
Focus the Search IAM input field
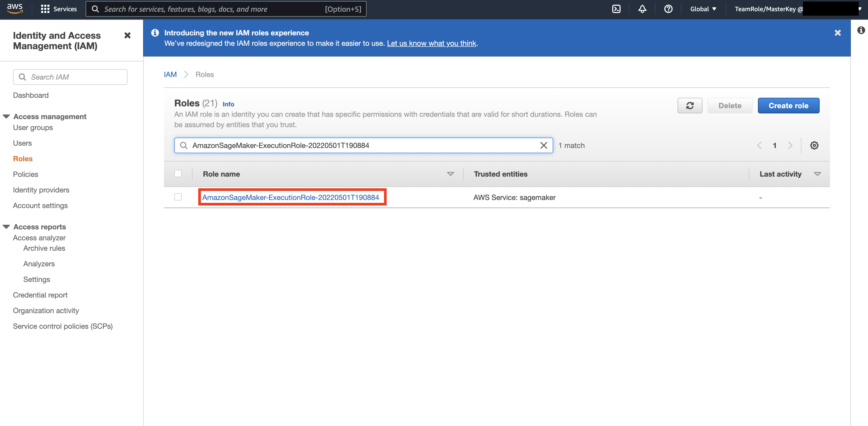pos(70,77)
